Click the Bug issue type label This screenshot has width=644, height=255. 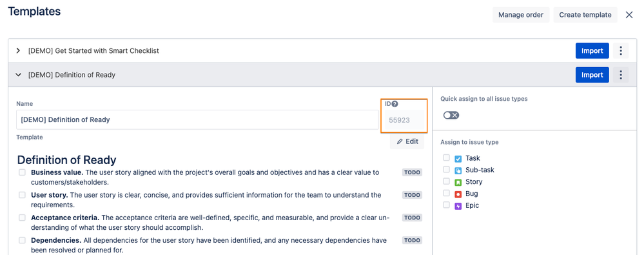pyautogui.click(x=472, y=194)
